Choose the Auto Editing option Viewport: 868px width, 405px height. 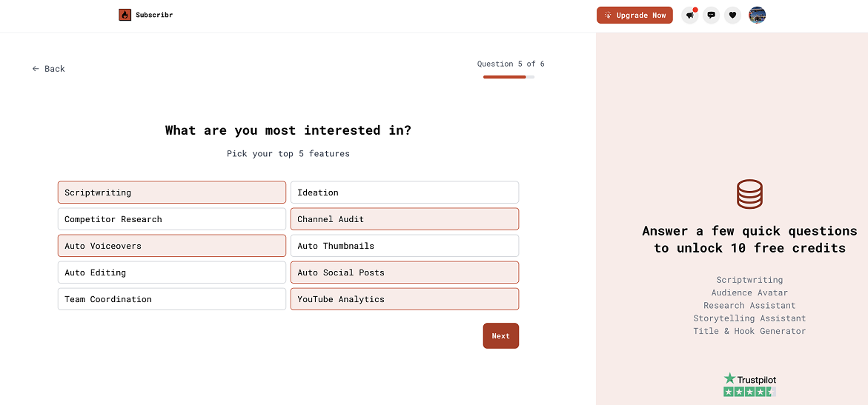[172, 272]
